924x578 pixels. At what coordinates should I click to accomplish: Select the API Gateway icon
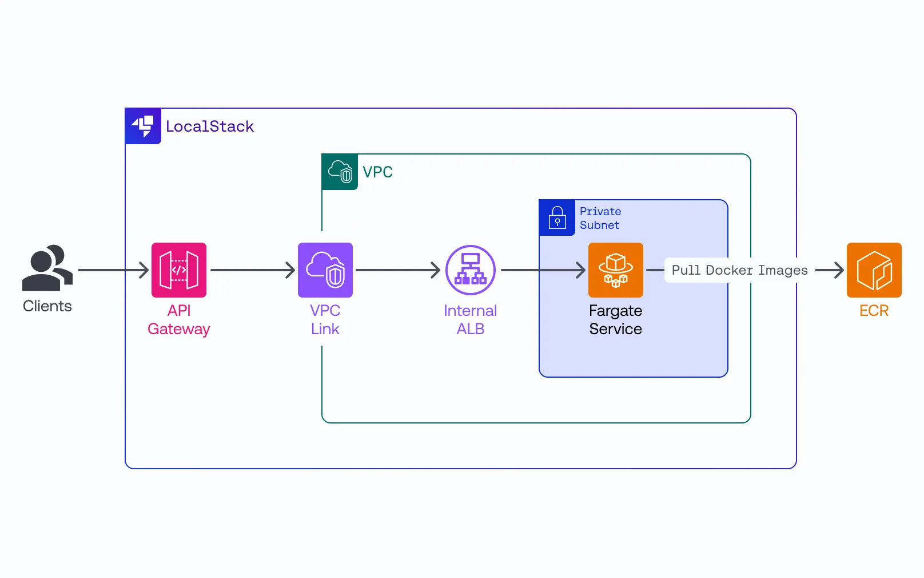[x=178, y=270]
